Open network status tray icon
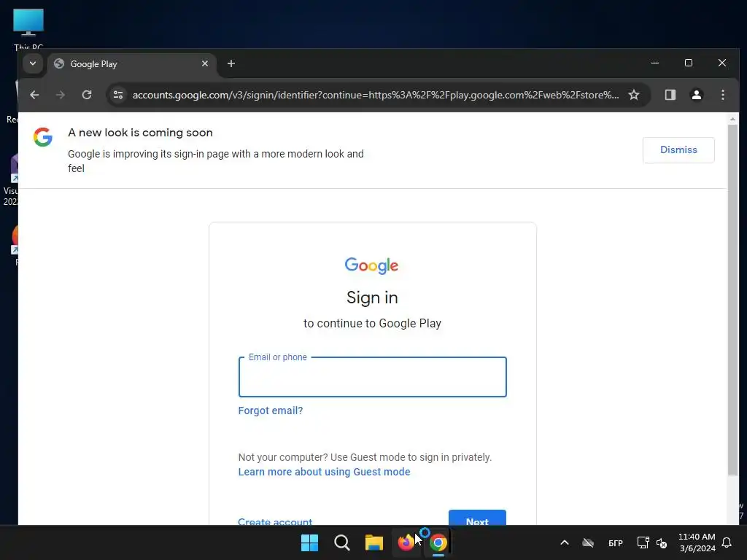The width and height of the screenshot is (747, 560). [x=643, y=542]
